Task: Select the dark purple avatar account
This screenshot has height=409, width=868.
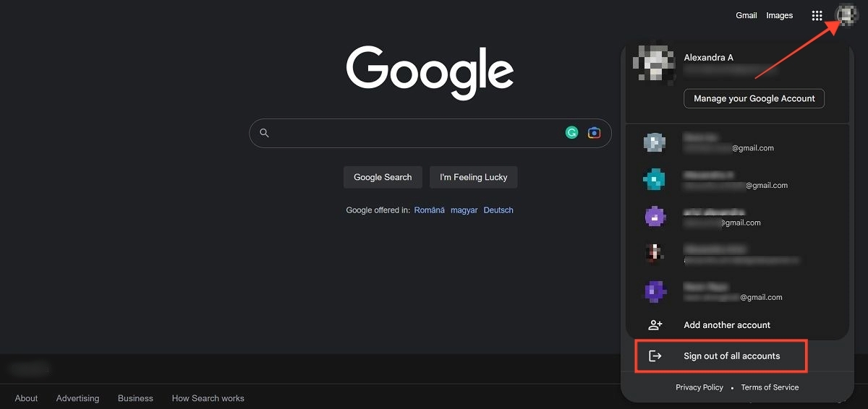Action: (x=737, y=291)
